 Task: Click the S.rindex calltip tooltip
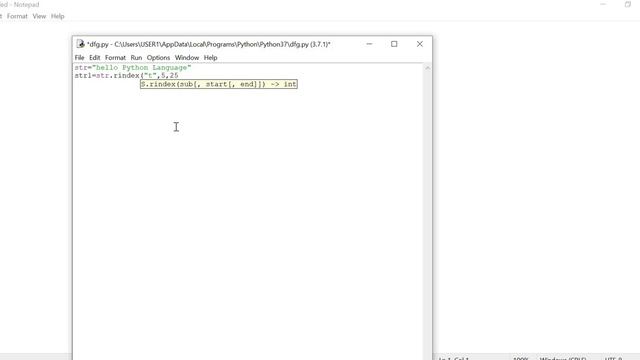219,84
